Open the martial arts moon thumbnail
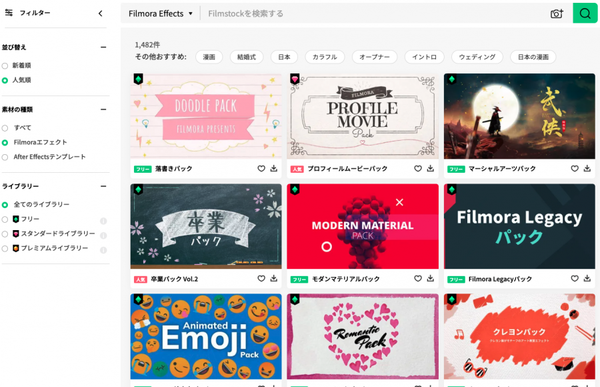This screenshot has height=387, width=600. click(519, 116)
